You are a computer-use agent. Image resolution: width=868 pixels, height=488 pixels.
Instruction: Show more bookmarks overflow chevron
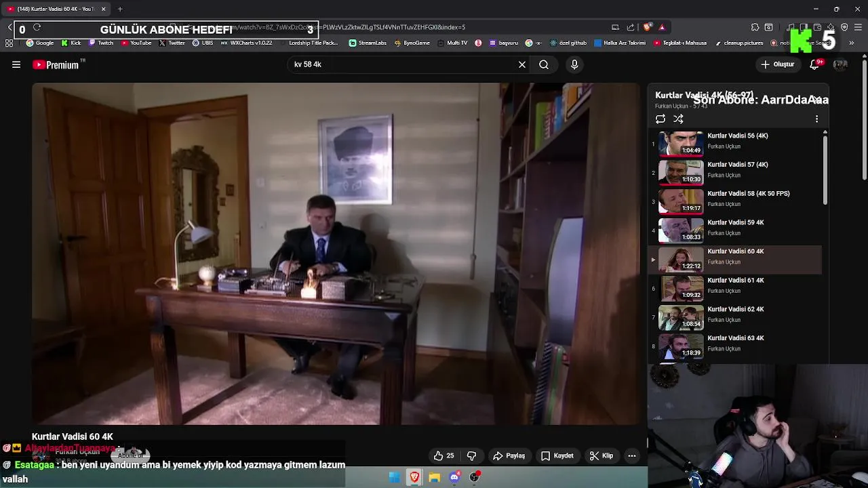[852, 43]
